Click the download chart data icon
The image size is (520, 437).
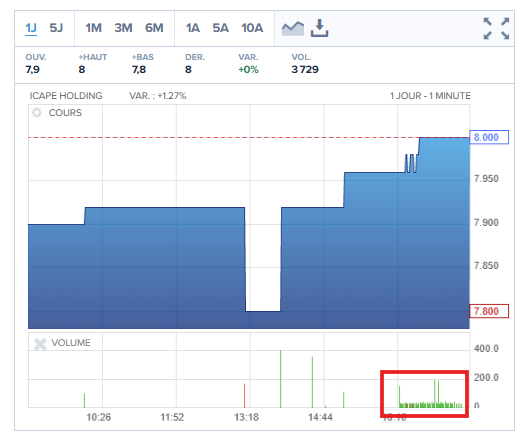319,28
